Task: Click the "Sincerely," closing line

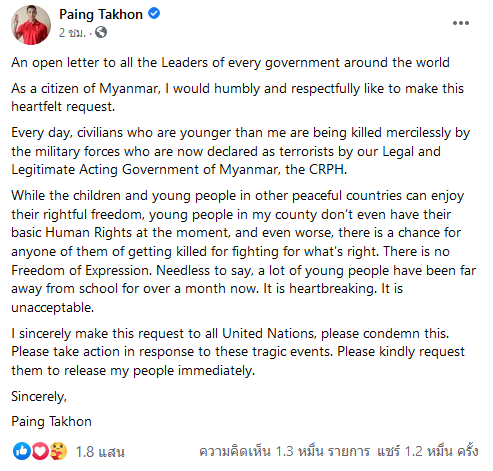Action: coord(39,396)
